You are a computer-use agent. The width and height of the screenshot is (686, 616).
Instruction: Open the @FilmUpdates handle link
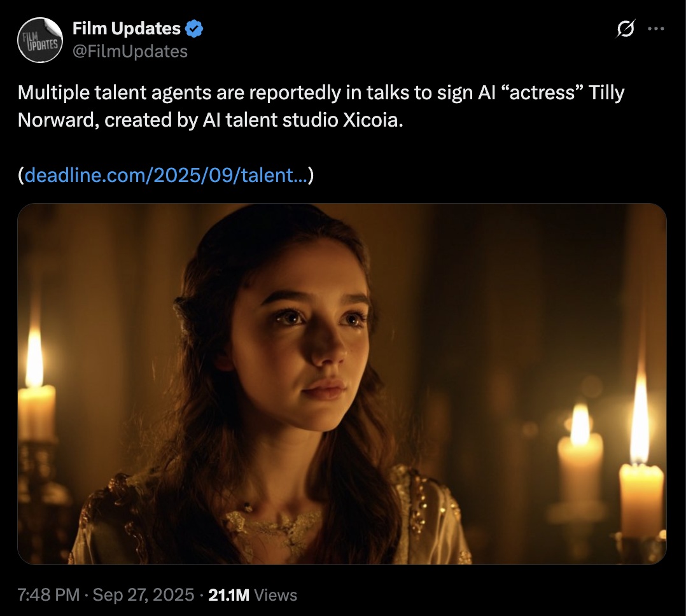point(130,51)
